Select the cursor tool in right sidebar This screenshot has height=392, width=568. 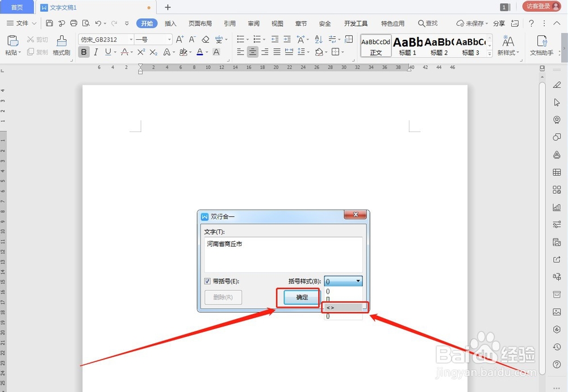557,102
